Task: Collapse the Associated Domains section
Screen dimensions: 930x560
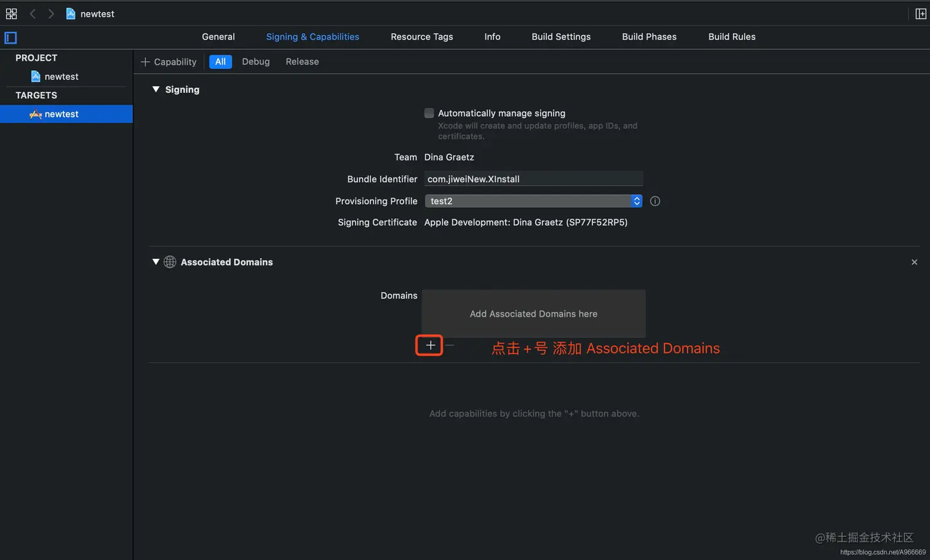Action: (156, 262)
